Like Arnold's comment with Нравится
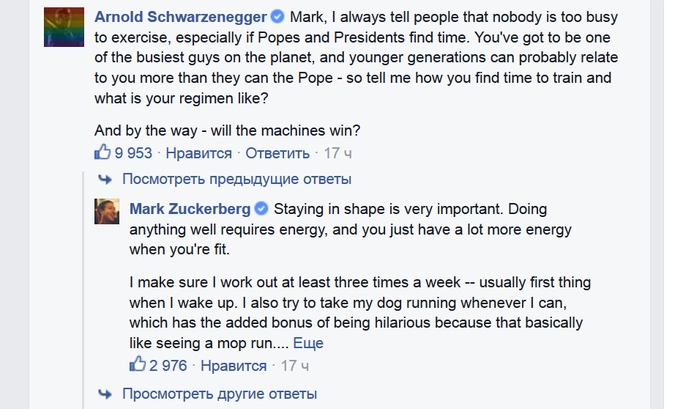 (201, 154)
